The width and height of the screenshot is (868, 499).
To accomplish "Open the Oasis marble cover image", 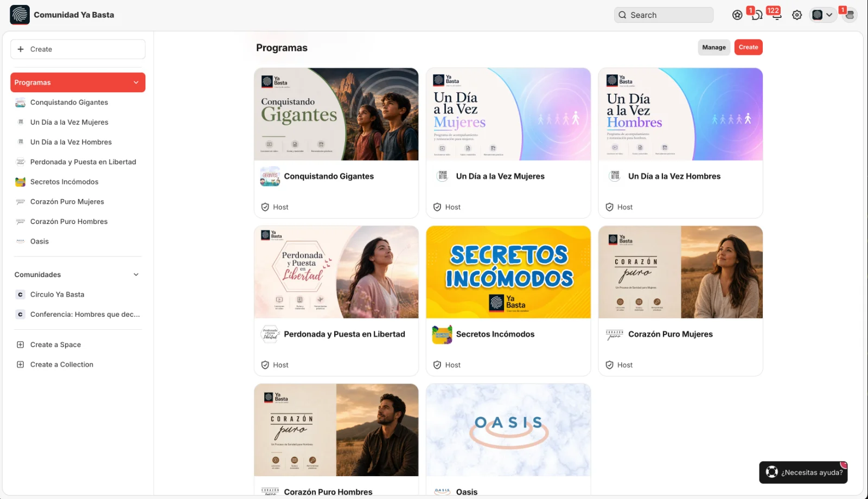I will pos(508,430).
